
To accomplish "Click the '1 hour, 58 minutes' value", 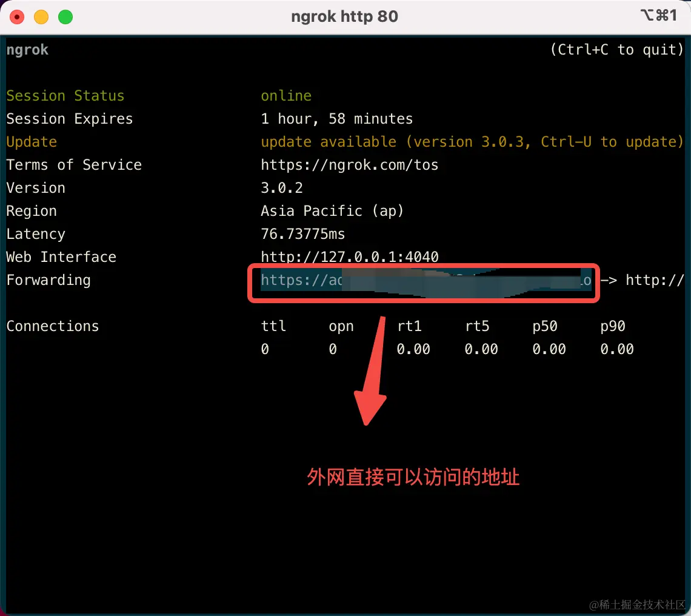I will coord(336,119).
